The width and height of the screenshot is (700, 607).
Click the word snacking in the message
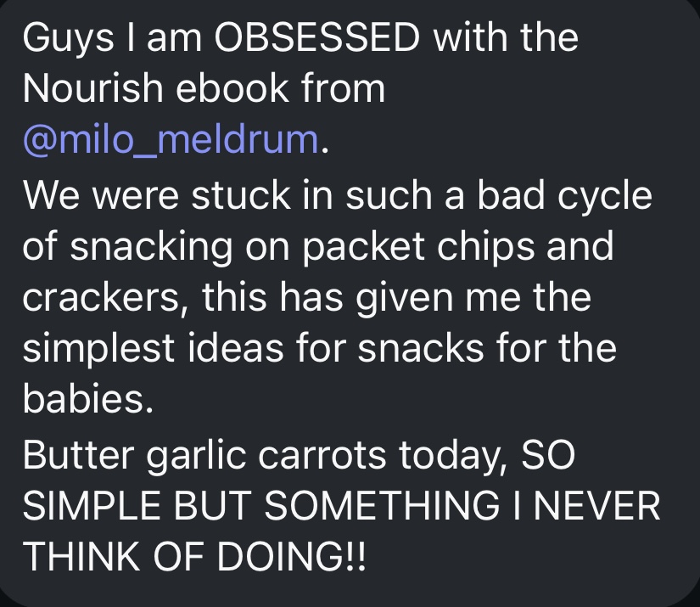(151, 247)
